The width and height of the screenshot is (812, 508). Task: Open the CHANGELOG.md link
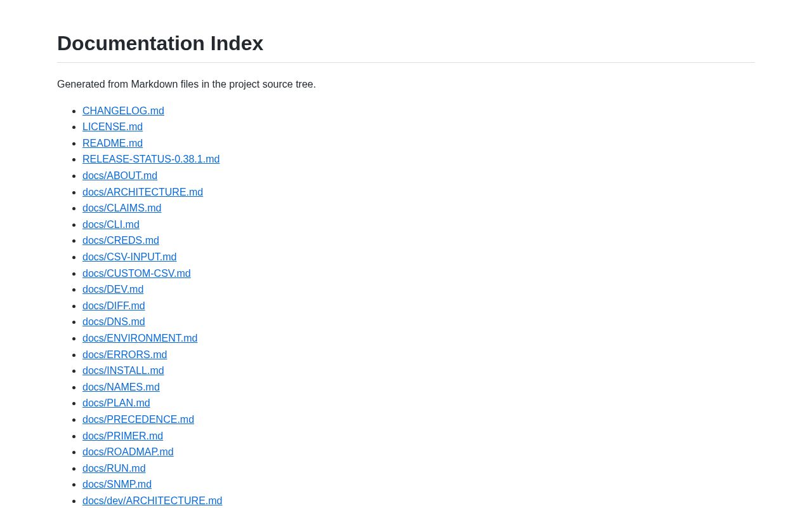click(123, 111)
